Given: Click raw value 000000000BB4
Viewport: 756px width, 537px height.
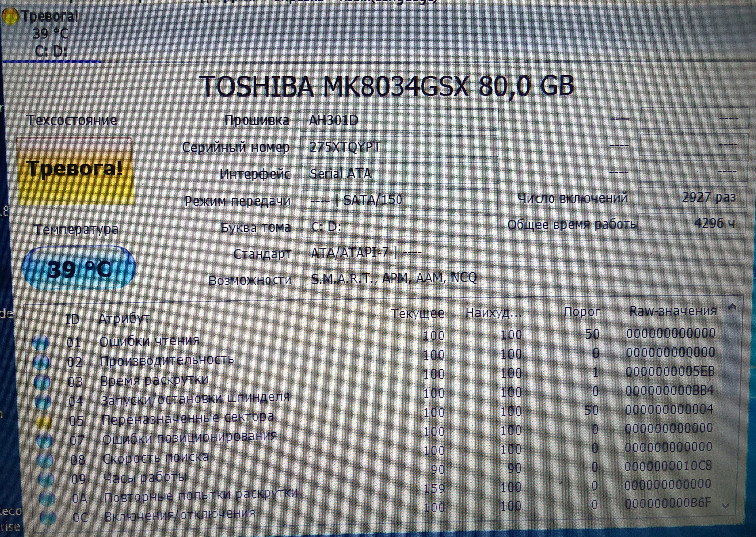Looking at the screenshot, I should 670,390.
